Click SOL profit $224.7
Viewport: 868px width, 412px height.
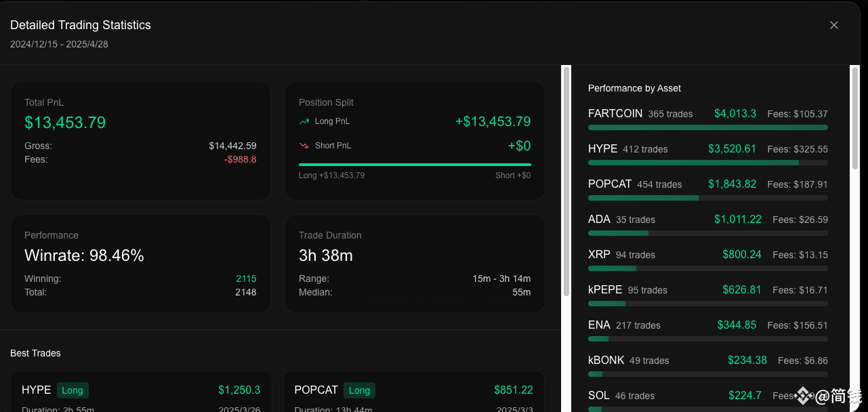pyautogui.click(x=745, y=396)
